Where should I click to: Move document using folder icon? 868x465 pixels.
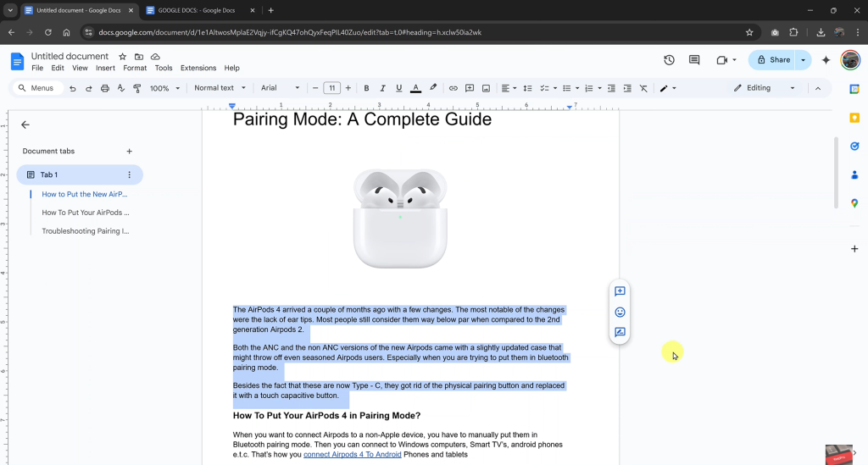point(139,57)
